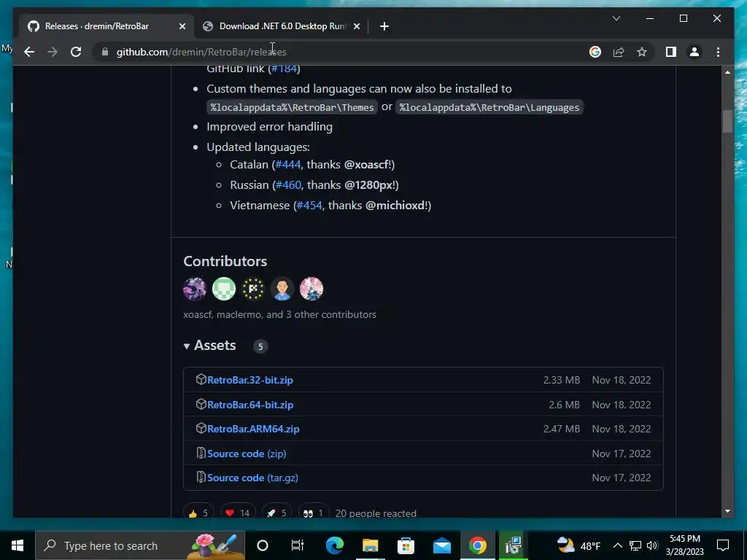Click the pink anime contributor avatar
Screen dimensions: 747x560
pyautogui.click(x=311, y=289)
